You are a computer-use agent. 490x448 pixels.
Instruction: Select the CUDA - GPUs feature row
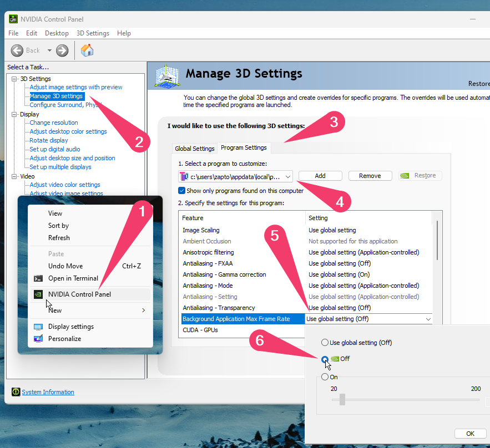pos(243,330)
